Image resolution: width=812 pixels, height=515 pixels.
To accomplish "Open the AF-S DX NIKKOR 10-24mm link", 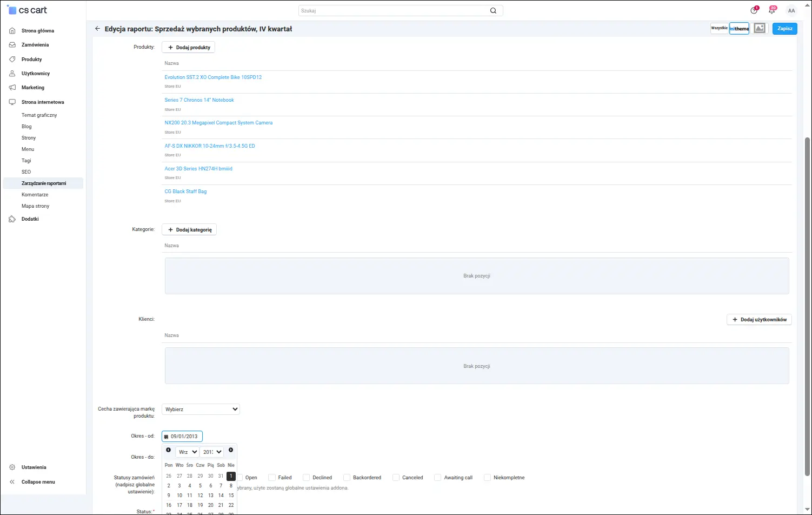I will pyautogui.click(x=210, y=146).
